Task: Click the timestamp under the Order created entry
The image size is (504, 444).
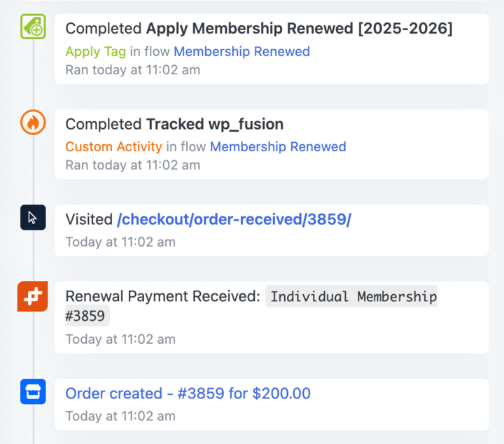Action: [x=120, y=416]
